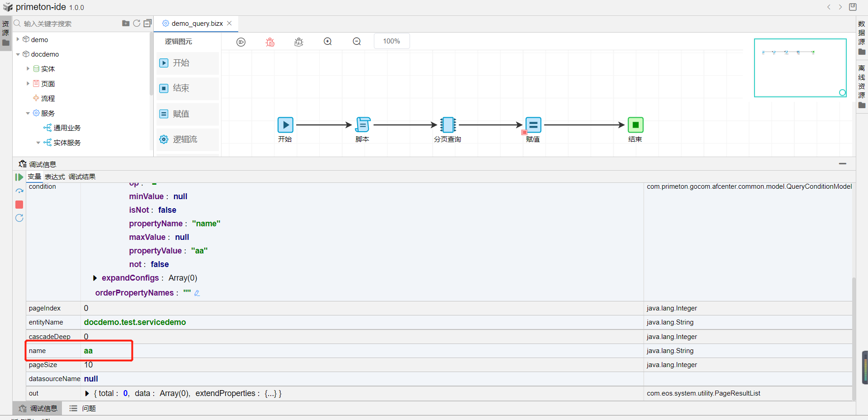Screen dimensions: 868x420
Task: Expand the out variable result object
Action: [x=87, y=393]
